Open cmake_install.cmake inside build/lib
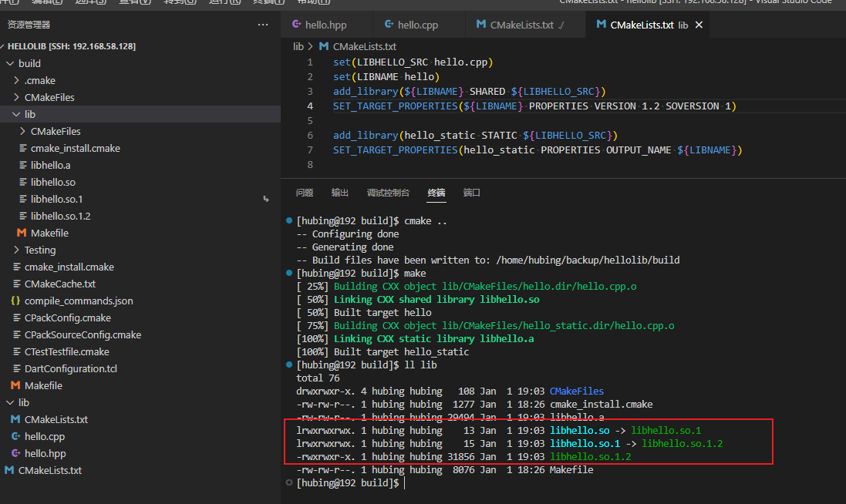The height and width of the screenshot is (504, 846). [x=75, y=148]
